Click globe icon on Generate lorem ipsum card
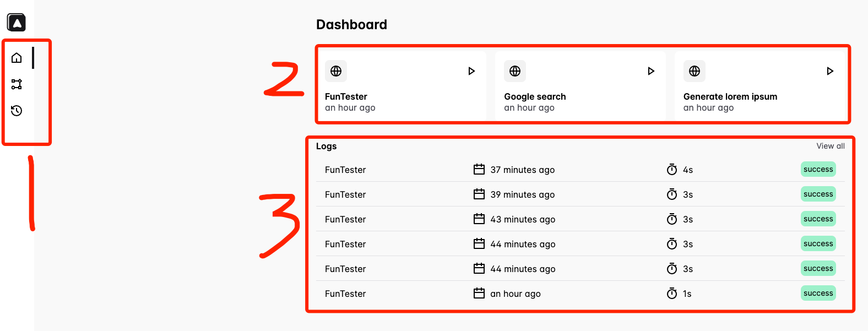The height and width of the screenshot is (331, 868). 695,71
